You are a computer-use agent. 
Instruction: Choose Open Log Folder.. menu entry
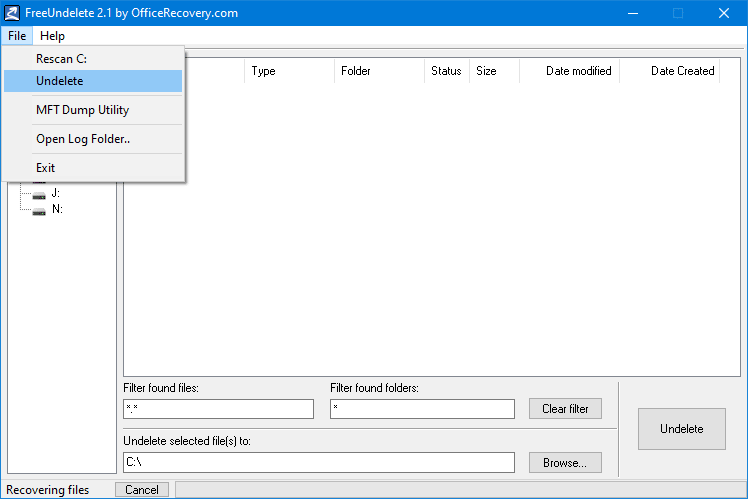pyautogui.click(x=93, y=139)
